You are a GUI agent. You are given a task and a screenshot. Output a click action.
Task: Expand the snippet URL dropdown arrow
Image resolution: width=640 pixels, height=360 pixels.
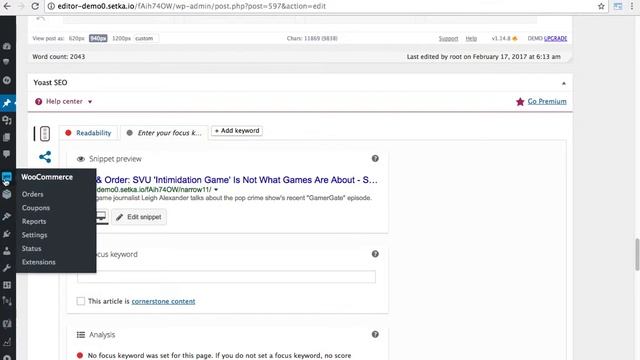(216, 189)
